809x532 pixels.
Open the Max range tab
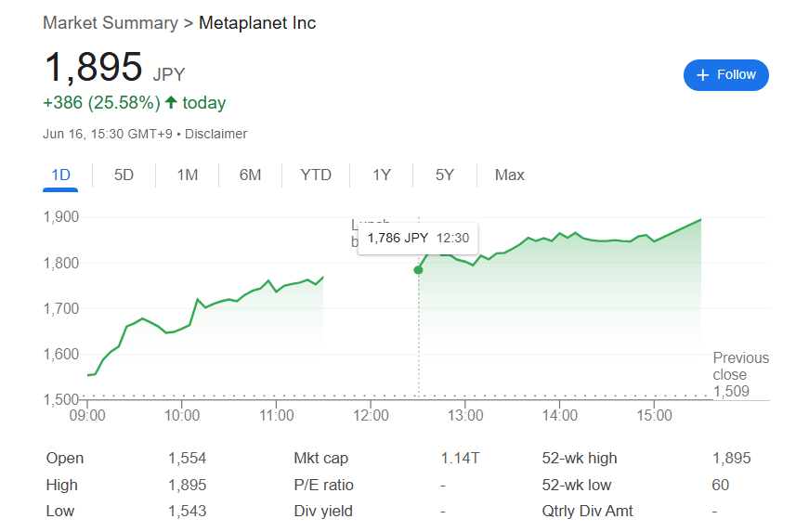(509, 175)
